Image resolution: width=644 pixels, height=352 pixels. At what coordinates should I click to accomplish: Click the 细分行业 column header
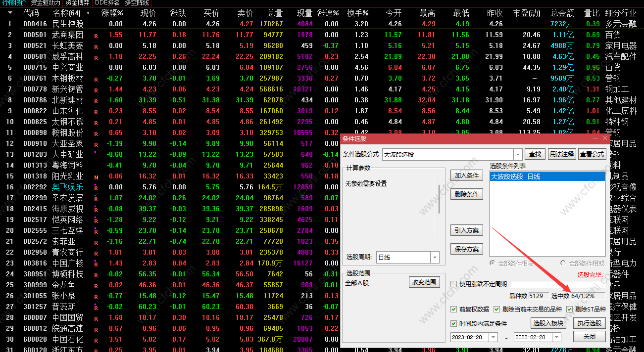point(621,13)
